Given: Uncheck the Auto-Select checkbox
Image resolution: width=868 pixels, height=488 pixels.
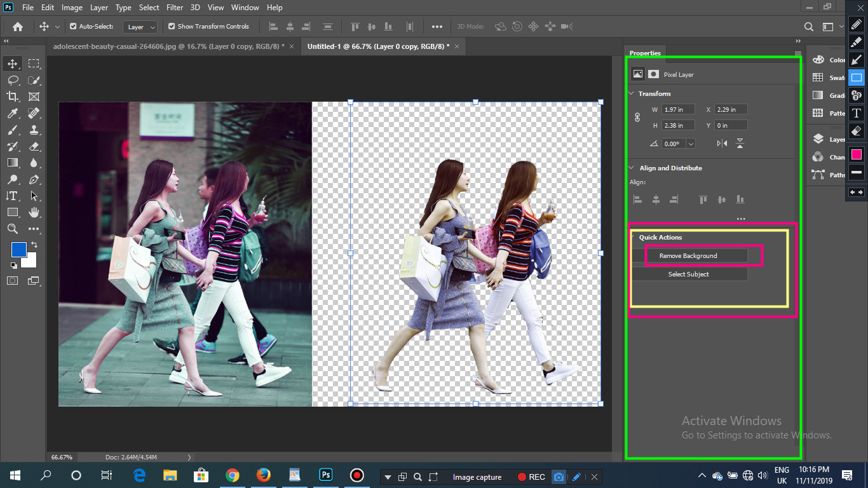Looking at the screenshot, I should (x=73, y=27).
